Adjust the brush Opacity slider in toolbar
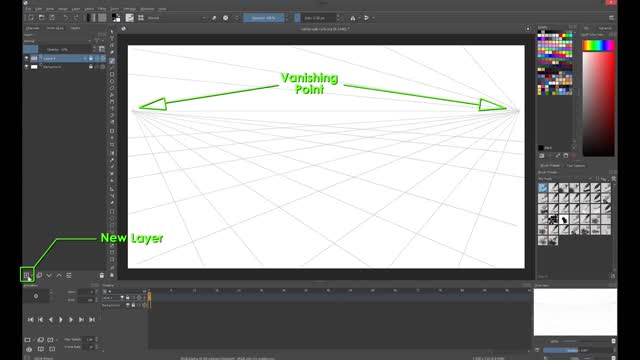 264,18
